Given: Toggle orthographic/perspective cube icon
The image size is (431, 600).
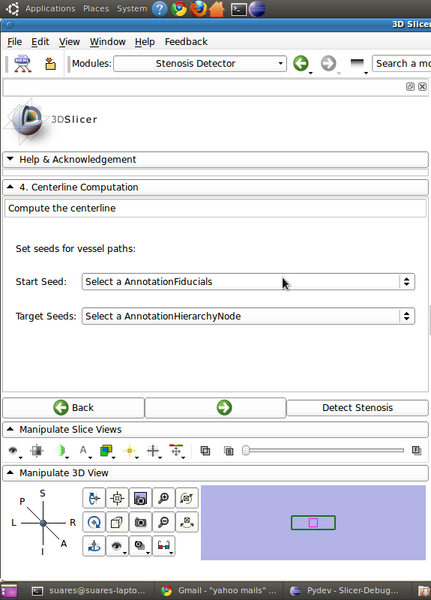Looking at the screenshot, I should (x=117, y=522).
